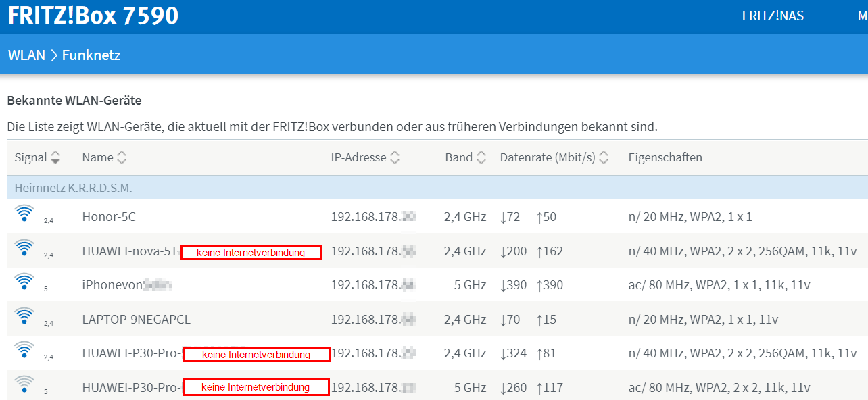Click the Eigenschaften text for Honor-5C
868x400 pixels.
690,217
